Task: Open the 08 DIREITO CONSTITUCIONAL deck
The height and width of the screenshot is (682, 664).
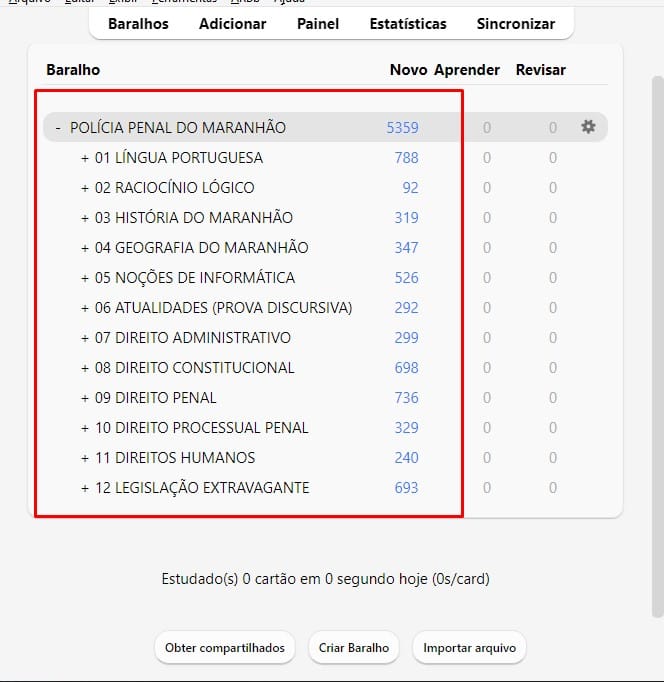Action: [x=194, y=368]
